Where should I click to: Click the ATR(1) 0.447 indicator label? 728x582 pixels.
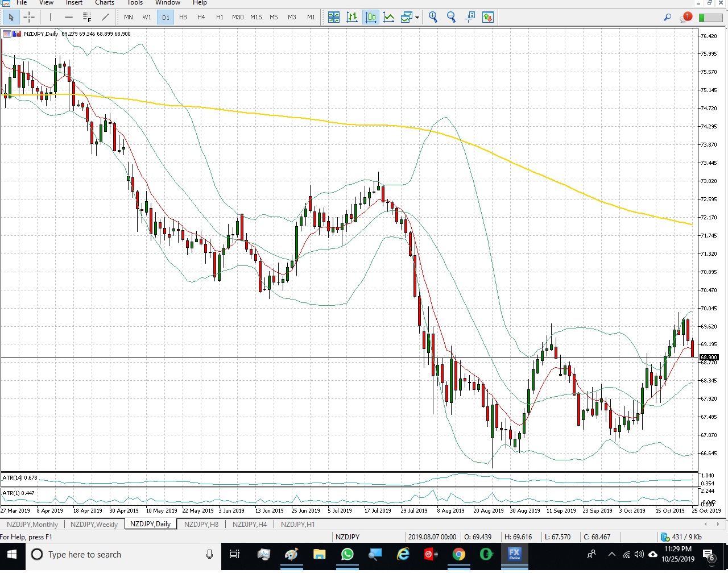pyautogui.click(x=19, y=493)
